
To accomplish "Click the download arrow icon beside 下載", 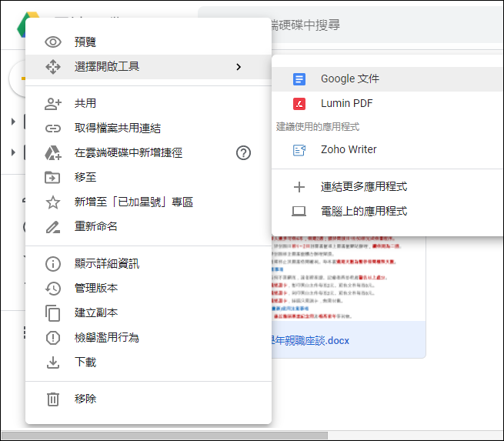I will 53,362.
